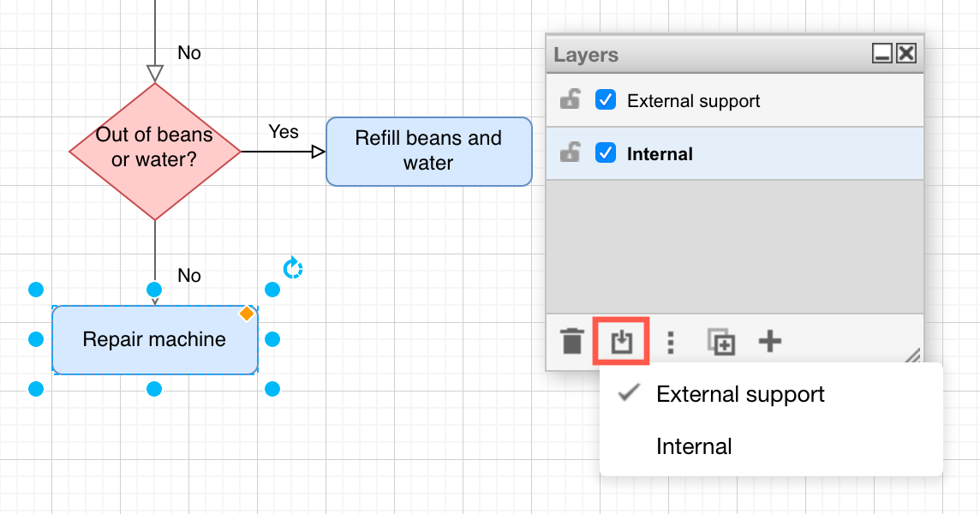
Task: Click the move selection to layer icon
Action: 621,342
